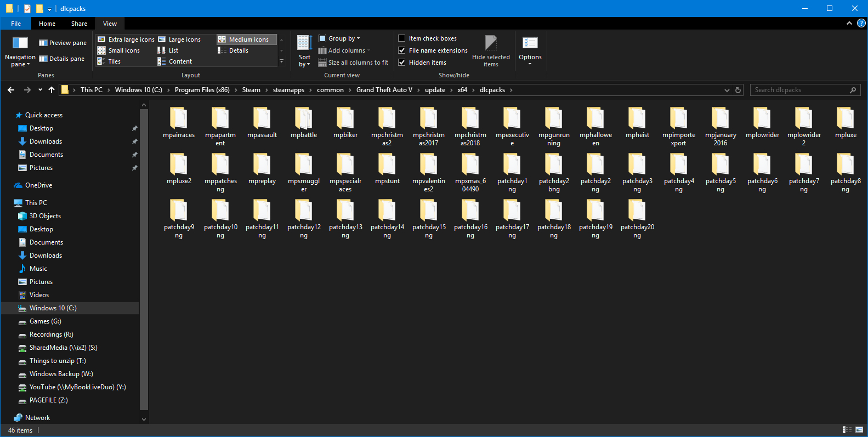Image resolution: width=868 pixels, height=437 pixels.
Task: Open recent locations dropdown
Action: click(x=40, y=90)
